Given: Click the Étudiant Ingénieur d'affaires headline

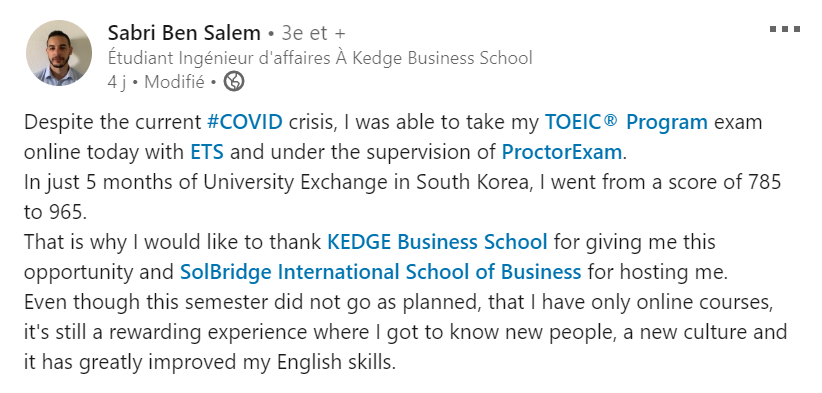Looking at the screenshot, I should (320, 58).
